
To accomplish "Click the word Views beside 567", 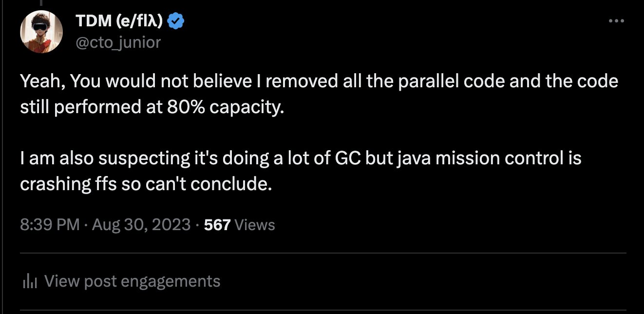I will pos(255,225).
